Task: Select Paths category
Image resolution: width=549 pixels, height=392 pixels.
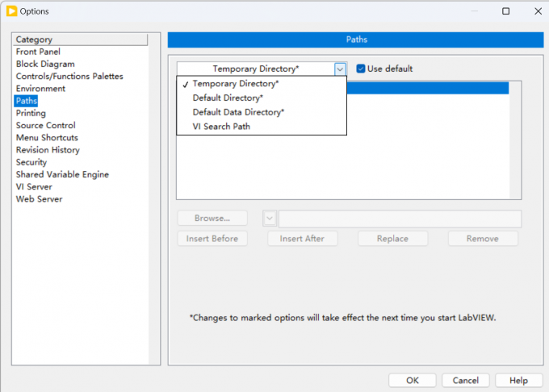Action: (27, 101)
